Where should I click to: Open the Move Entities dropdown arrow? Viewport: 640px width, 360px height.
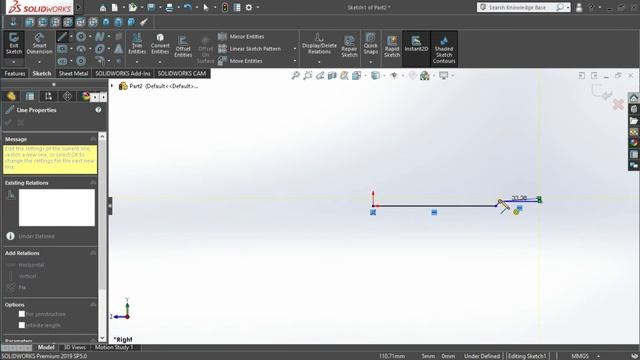tap(295, 61)
